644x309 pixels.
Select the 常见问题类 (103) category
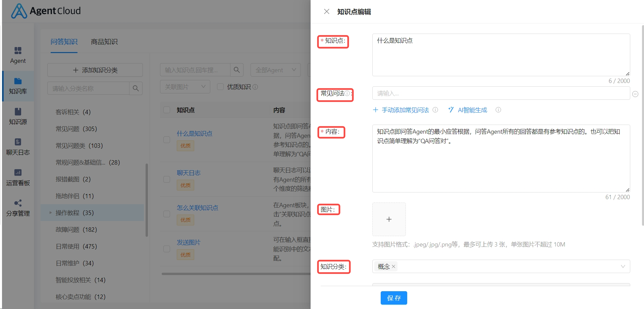pyautogui.click(x=79, y=145)
